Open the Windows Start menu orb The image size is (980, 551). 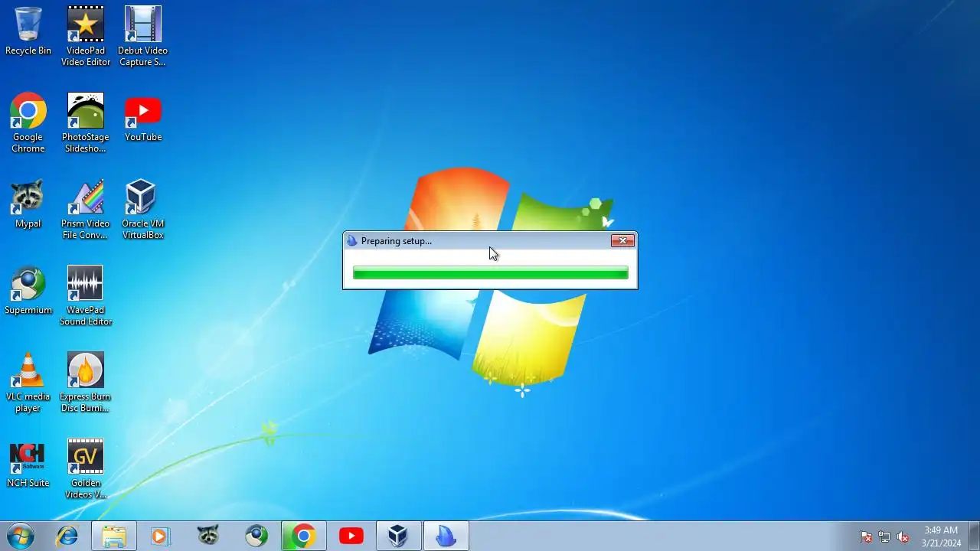click(x=21, y=536)
